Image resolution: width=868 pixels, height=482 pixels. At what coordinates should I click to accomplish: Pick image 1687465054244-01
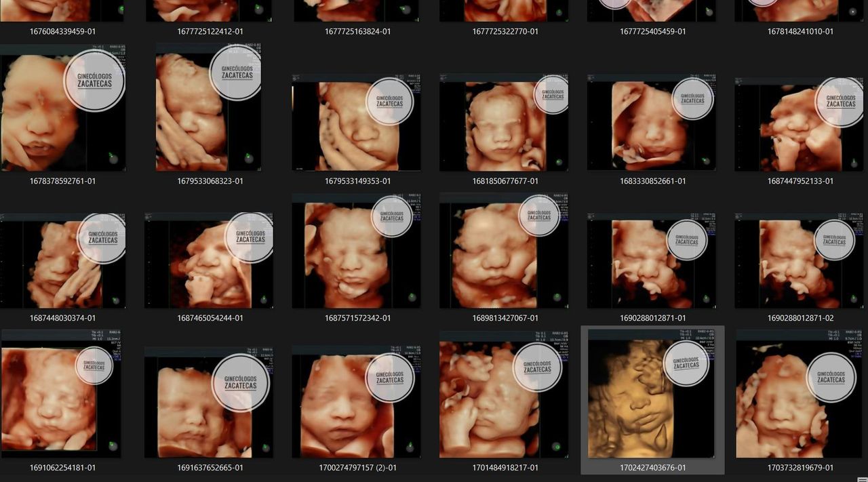point(208,260)
